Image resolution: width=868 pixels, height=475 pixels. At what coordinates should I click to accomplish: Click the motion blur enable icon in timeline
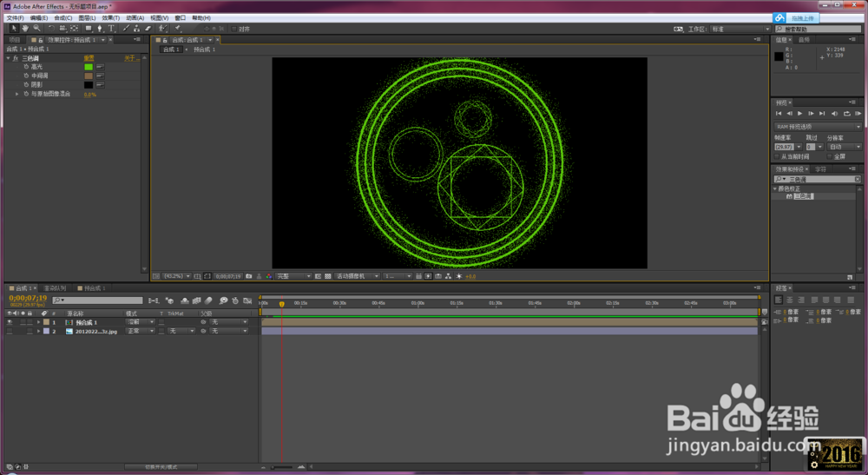tap(208, 300)
